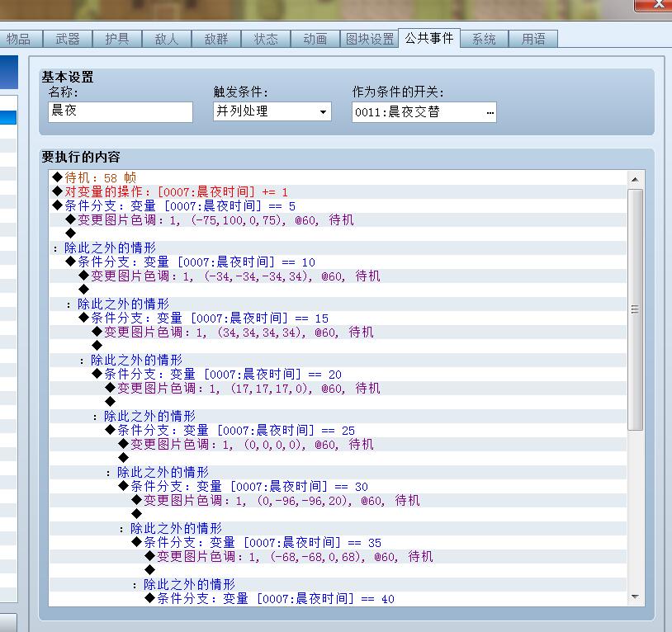The image size is (672, 632).
Task: Close the database window
Action: click(655, 5)
